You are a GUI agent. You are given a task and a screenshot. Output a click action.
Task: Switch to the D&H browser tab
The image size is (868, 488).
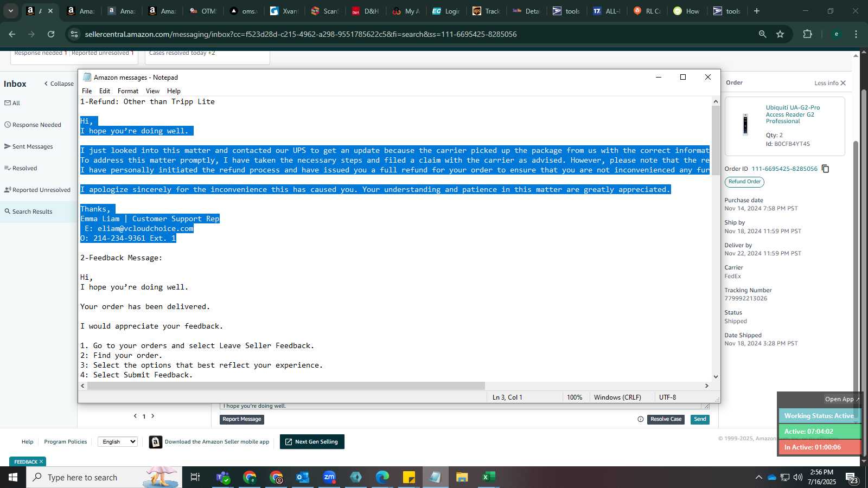365,11
